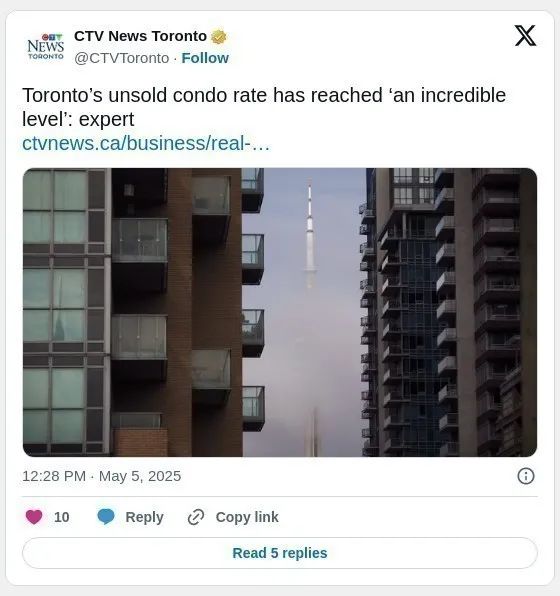Click the like count showing 10

coord(62,517)
